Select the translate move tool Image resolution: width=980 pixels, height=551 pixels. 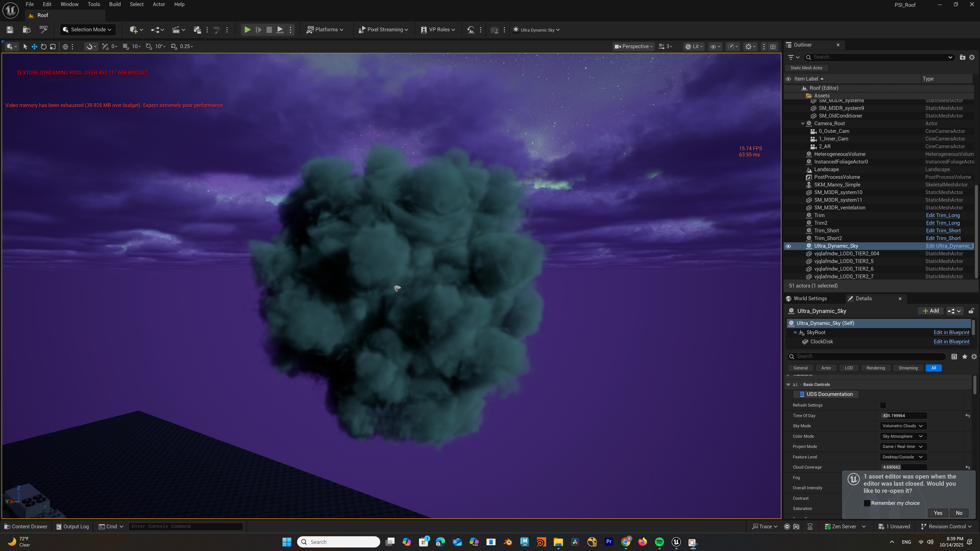click(x=34, y=47)
